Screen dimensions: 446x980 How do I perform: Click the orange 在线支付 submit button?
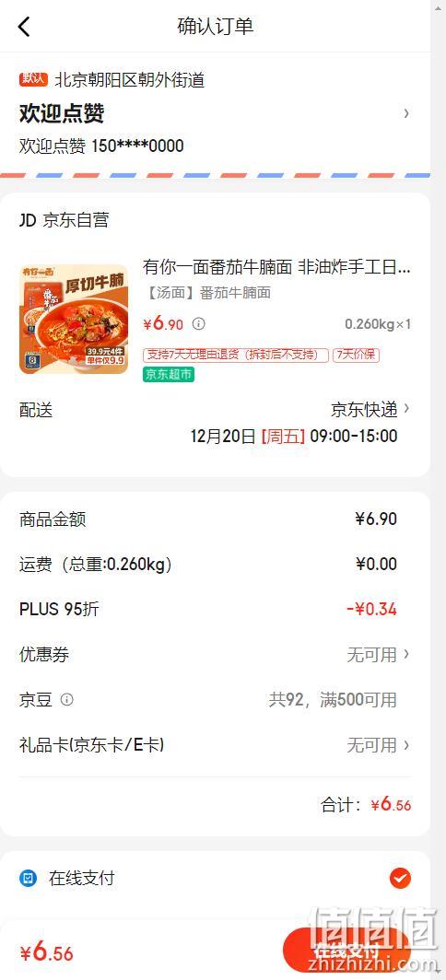pos(346,951)
